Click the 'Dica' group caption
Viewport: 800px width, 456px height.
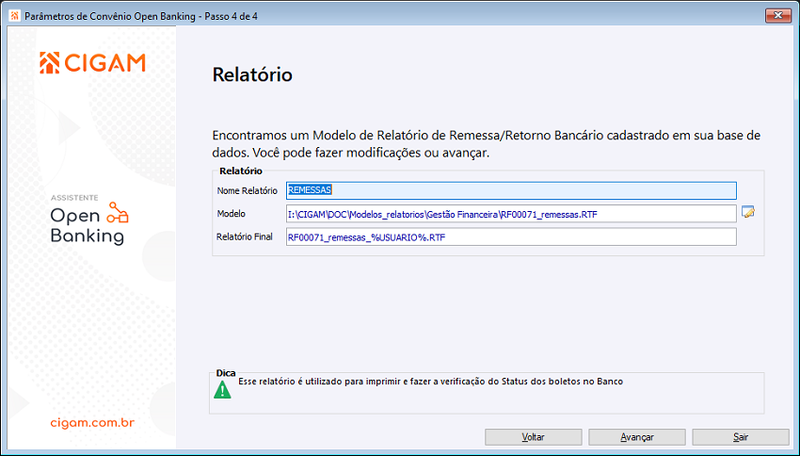click(x=226, y=373)
